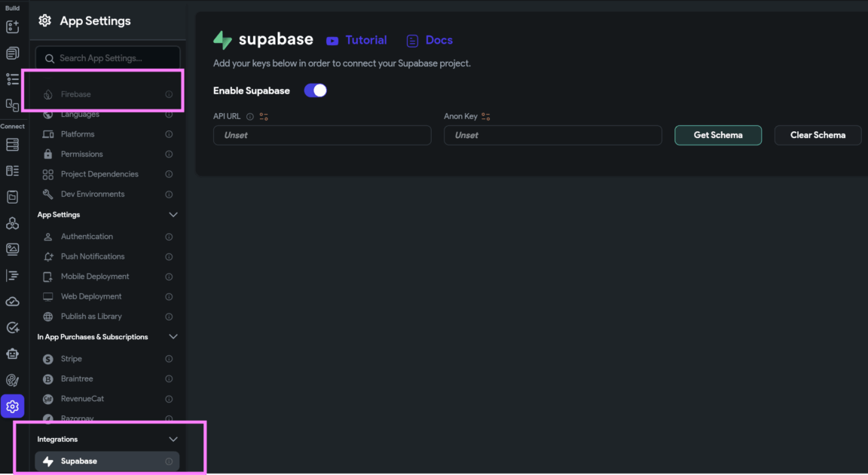Collapse In App Purchases & Subscriptions section
Image resolution: width=868 pixels, height=475 pixels.
173,336
